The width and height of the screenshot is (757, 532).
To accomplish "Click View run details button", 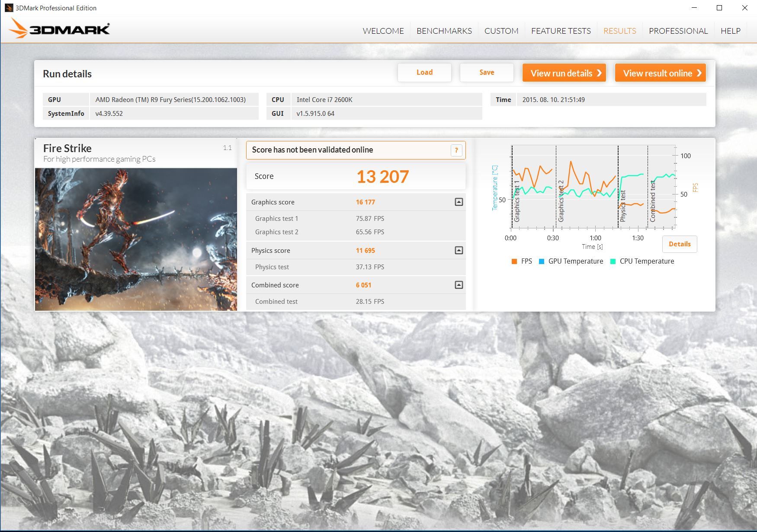I will (x=564, y=73).
